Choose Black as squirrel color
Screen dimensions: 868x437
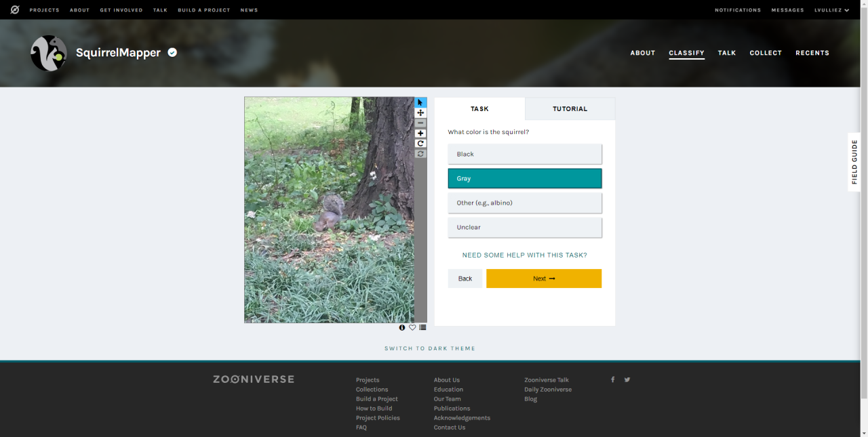pos(525,154)
